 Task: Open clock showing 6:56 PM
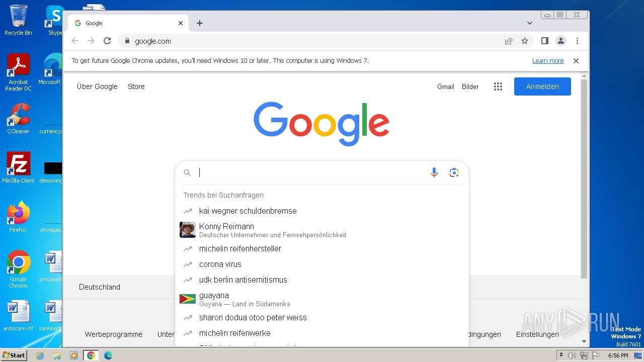618,355
